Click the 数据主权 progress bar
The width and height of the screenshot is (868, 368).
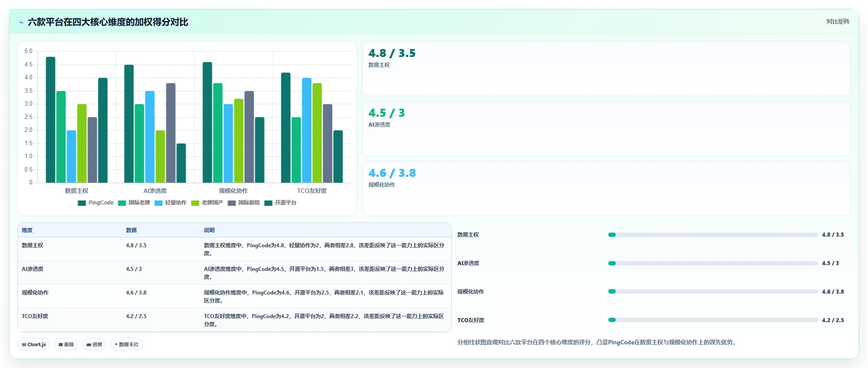(713, 235)
